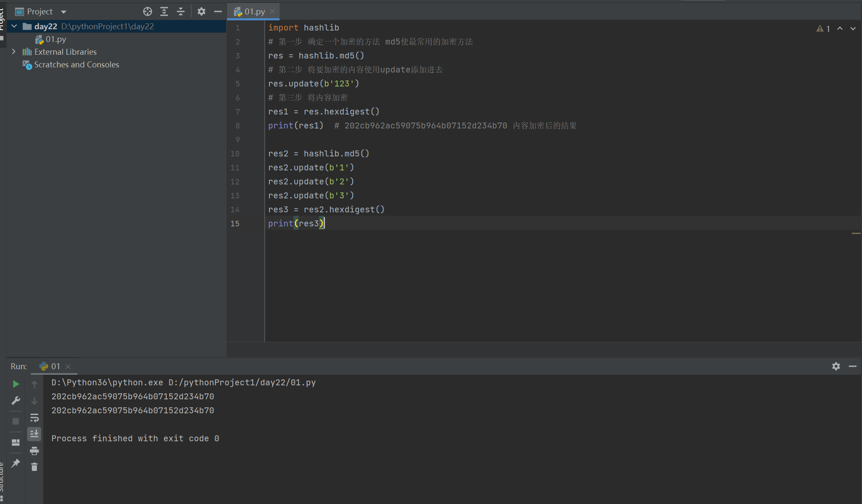Click the Collapse All icon in the Project toolbar
Screen dimensions: 862x504
click(x=181, y=11)
